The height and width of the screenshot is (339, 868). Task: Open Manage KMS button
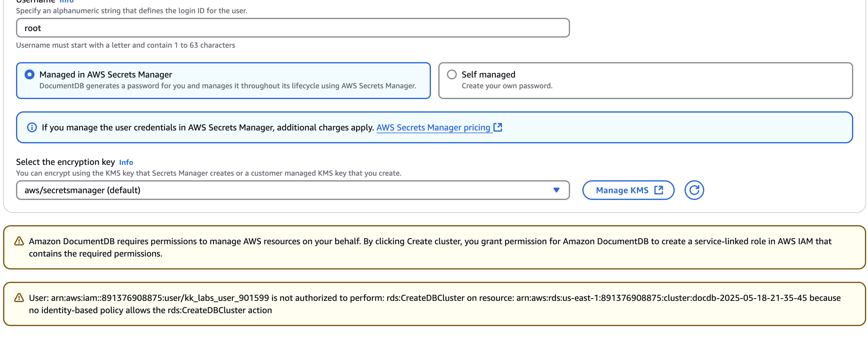622,190
